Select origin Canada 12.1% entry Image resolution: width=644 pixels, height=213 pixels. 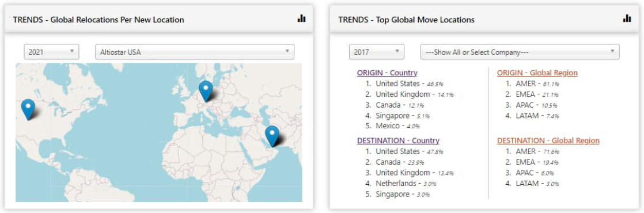[400, 105]
